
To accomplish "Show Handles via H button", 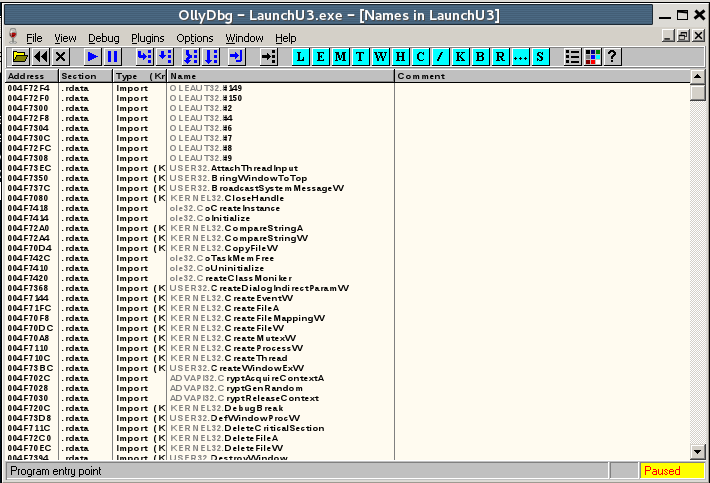I will pyautogui.click(x=400, y=57).
